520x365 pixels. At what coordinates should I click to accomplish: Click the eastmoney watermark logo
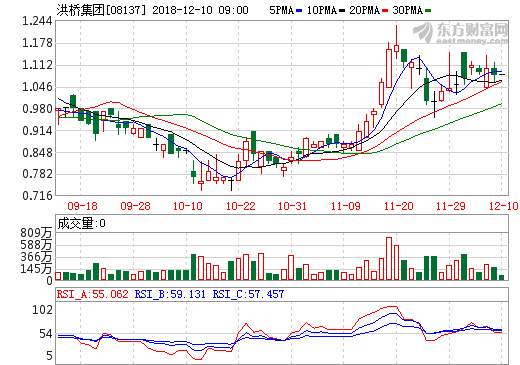461,33
